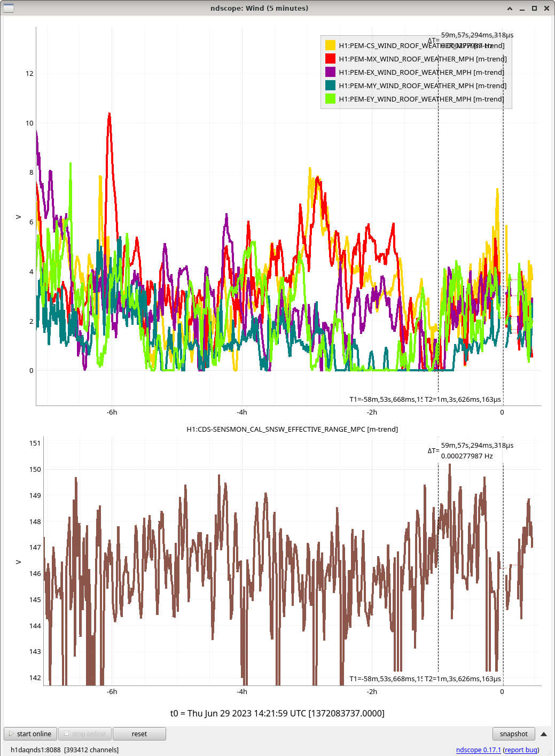
Task: Click the green EY wind legend swatch
Action: (x=330, y=99)
